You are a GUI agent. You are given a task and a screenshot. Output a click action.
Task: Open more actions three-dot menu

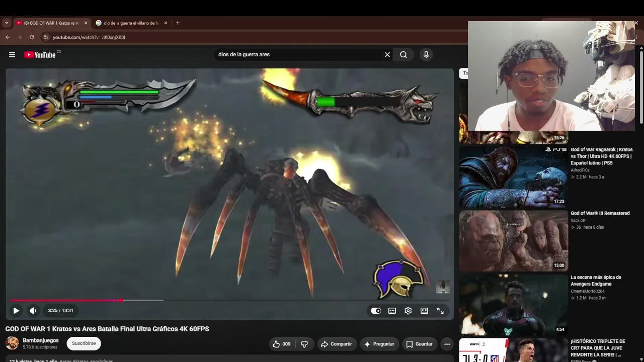[447, 344]
